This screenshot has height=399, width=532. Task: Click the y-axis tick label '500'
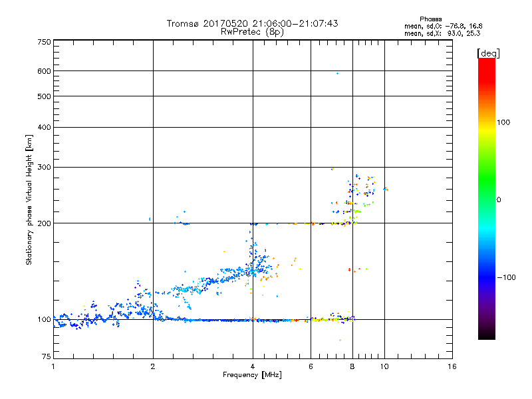[x=44, y=96]
